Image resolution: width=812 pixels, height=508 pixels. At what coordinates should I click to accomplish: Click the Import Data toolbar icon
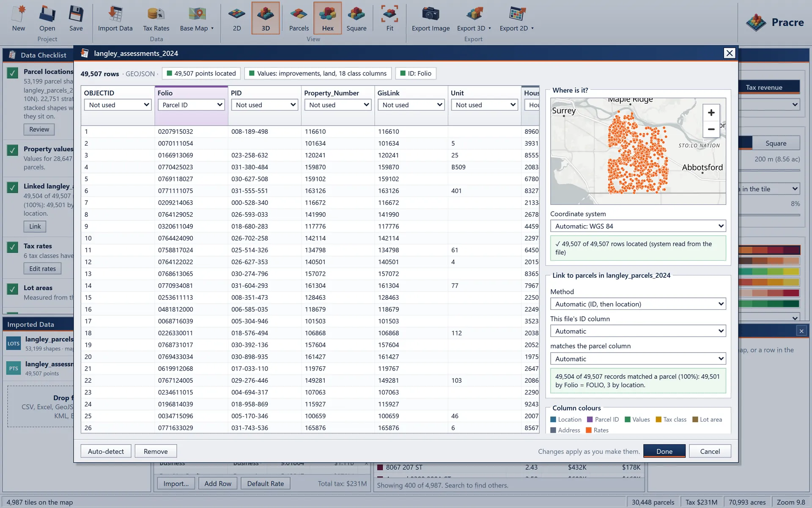point(115,14)
